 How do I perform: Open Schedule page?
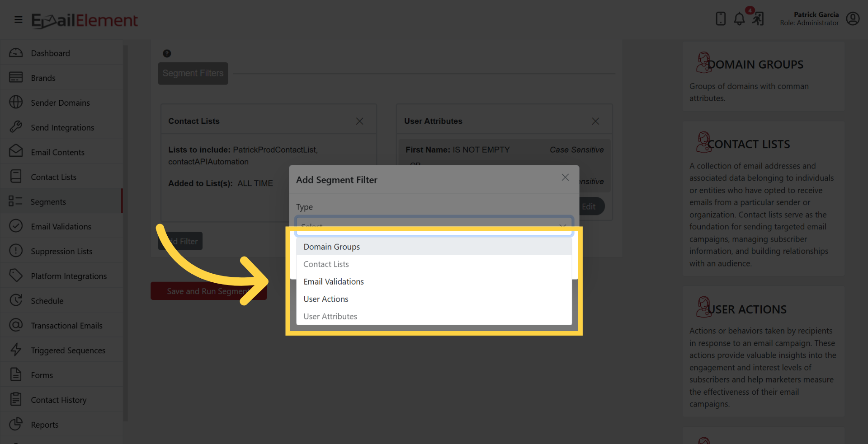(47, 301)
